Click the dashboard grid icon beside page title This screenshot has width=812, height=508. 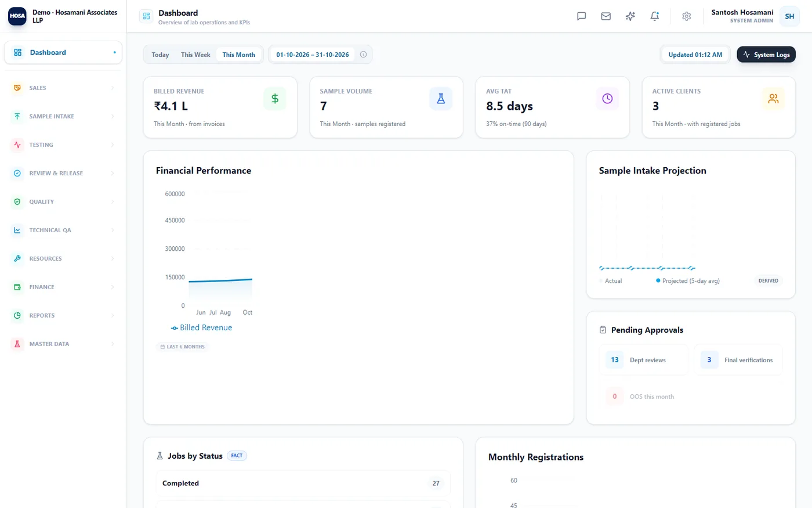pyautogui.click(x=146, y=16)
